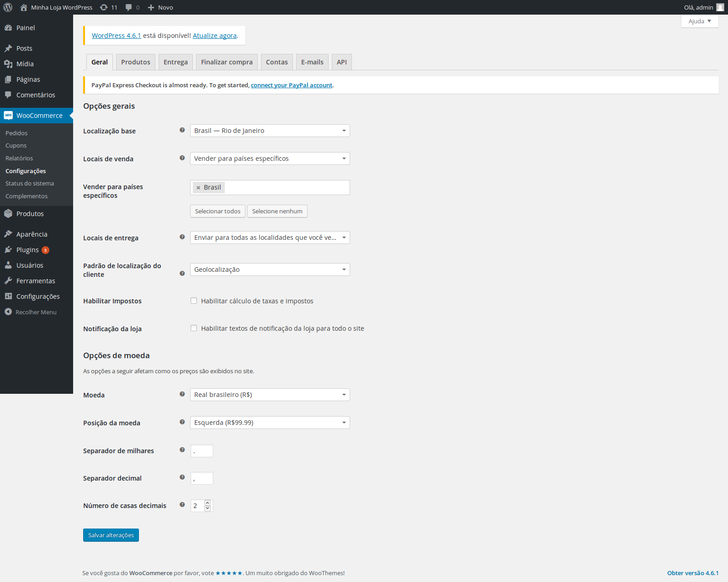Click the Usuários person icon
Screen dimensions: 728x582
pyautogui.click(x=8, y=265)
